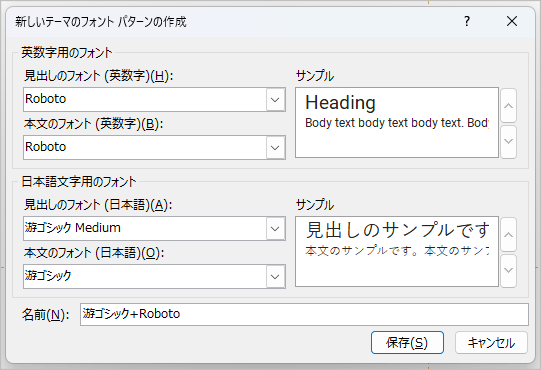
Task: Click the 本文のフォント (英数字)(B) label
Action: click(x=94, y=124)
